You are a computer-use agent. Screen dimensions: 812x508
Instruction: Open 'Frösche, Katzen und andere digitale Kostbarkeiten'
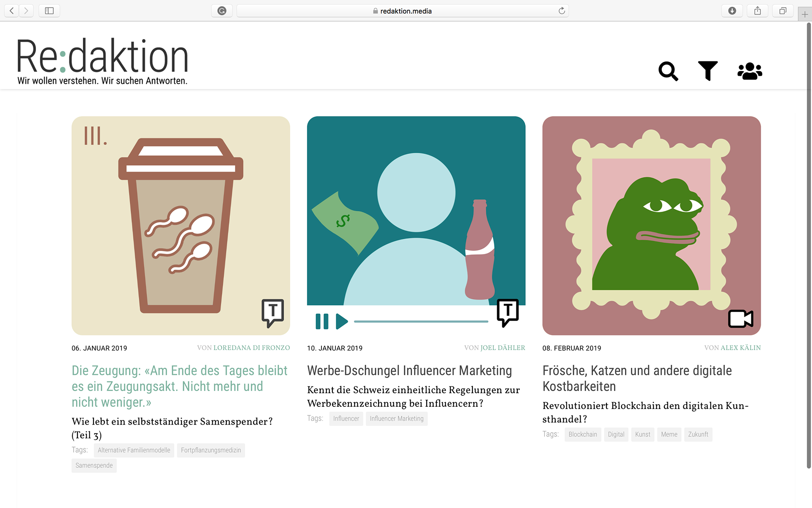[x=637, y=378]
